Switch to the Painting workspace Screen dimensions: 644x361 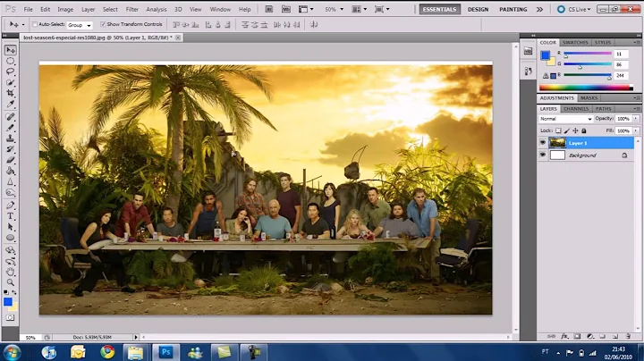click(x=513, y=9)
